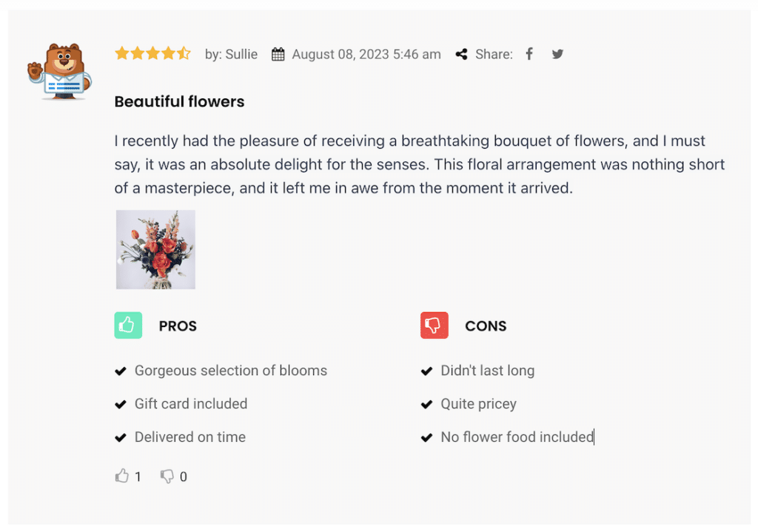Open the bouquet photo attached to the review

point(155,249)
